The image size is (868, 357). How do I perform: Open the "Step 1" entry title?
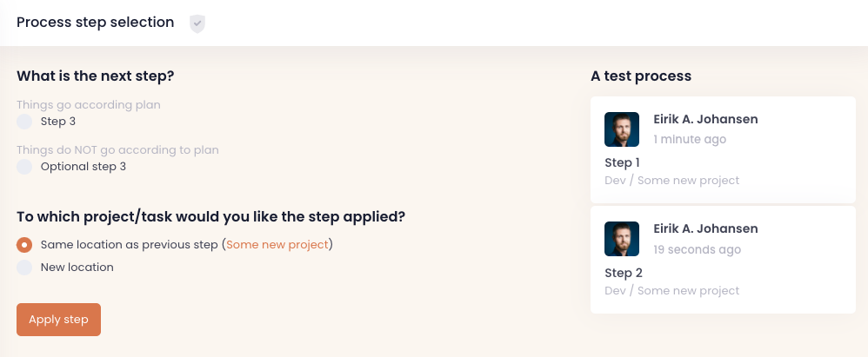622,162
